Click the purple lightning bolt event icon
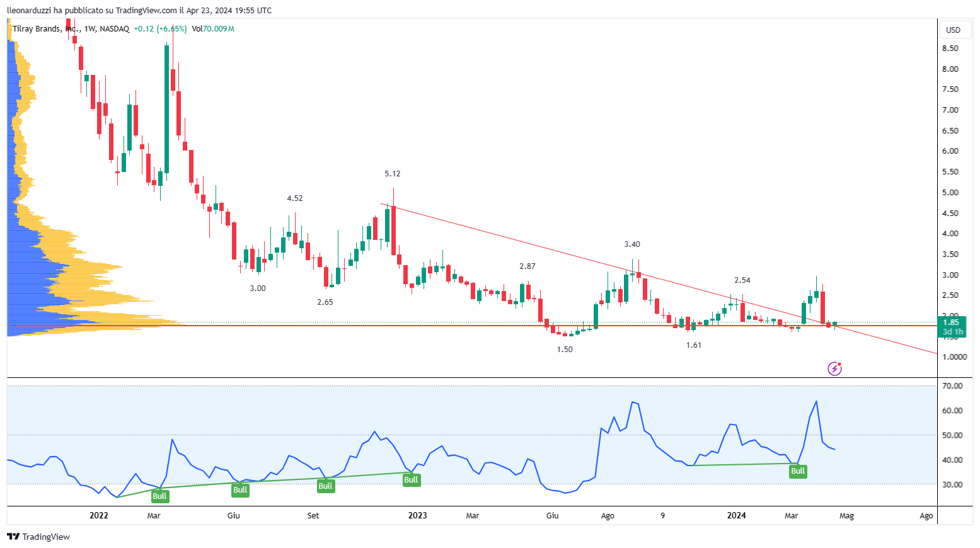Viewport: 980px width, 548px height. click(834, 368)
